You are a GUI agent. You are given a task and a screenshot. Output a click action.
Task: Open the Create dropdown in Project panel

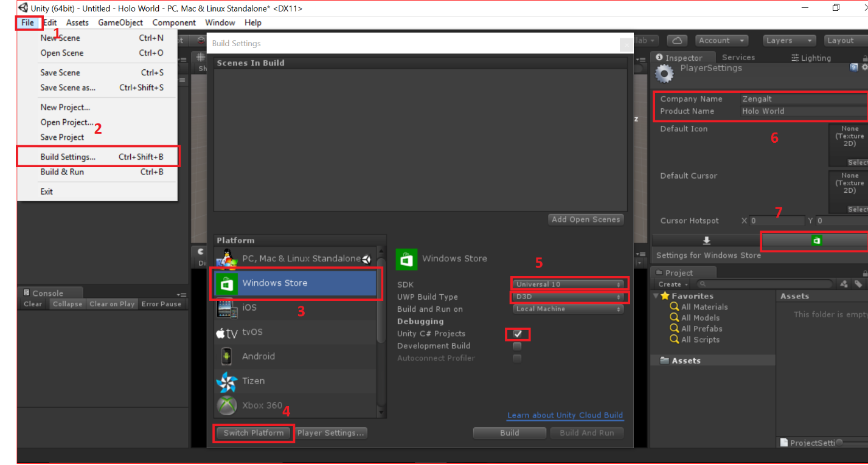click(x=672, y=284)
